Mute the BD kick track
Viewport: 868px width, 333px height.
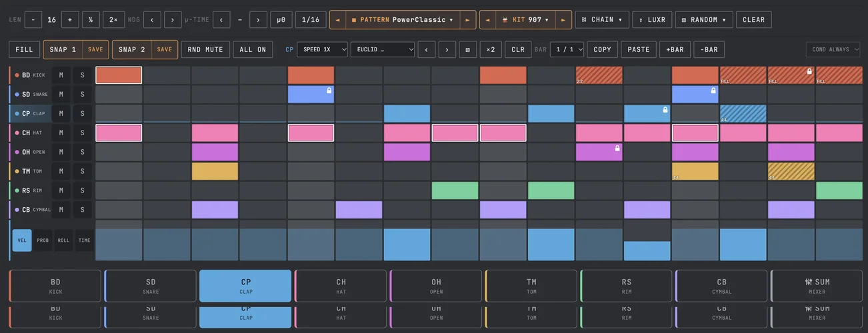coord(61,75)
